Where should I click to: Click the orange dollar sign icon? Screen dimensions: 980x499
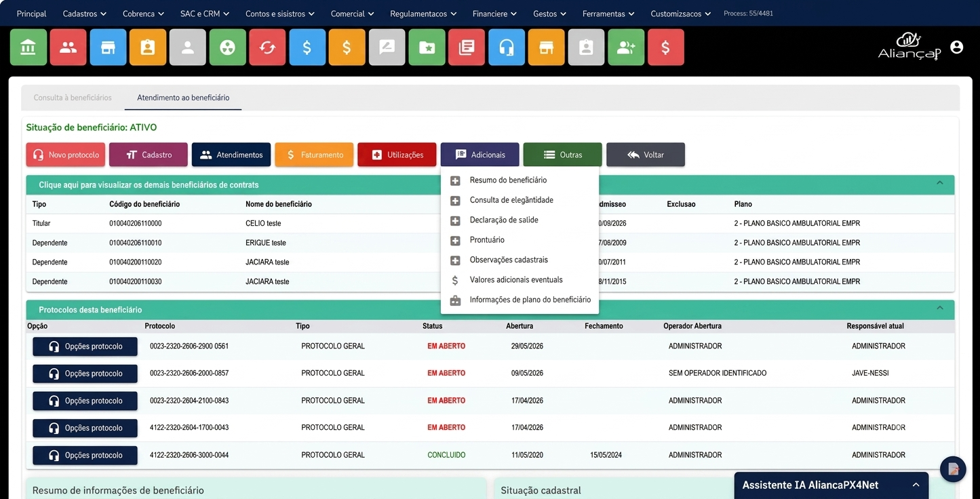[347, 47]
